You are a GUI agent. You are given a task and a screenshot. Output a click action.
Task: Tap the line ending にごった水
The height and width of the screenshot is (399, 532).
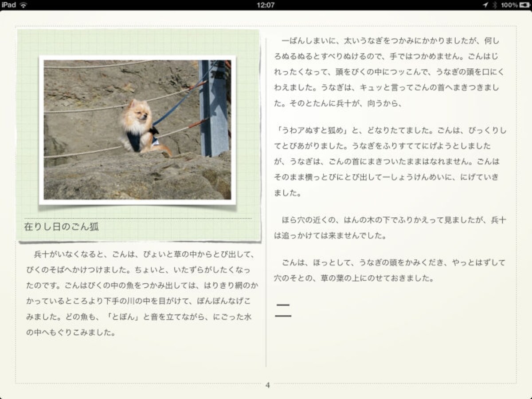(x=138, y=317)
